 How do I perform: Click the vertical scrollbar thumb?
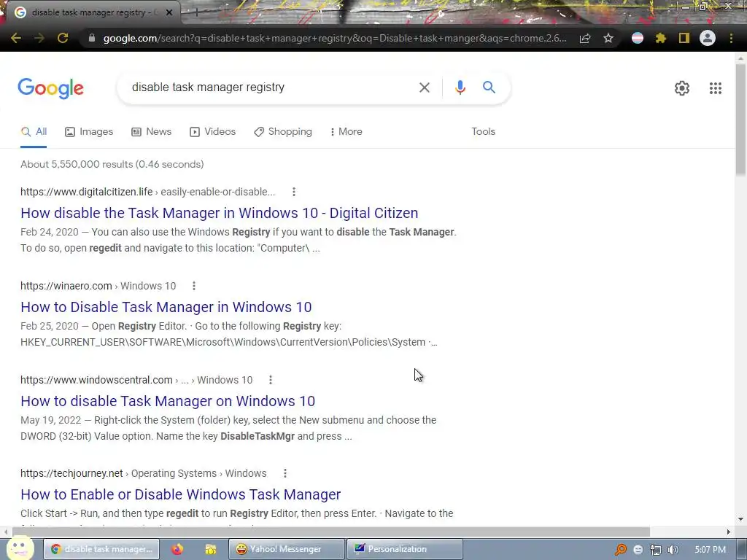point(741,119)
